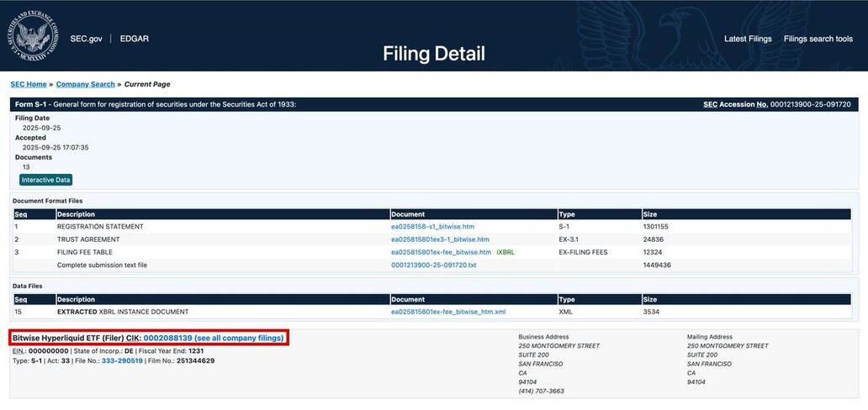
Task: Click Film No. 251344629 text
Action: pos(180,360)
